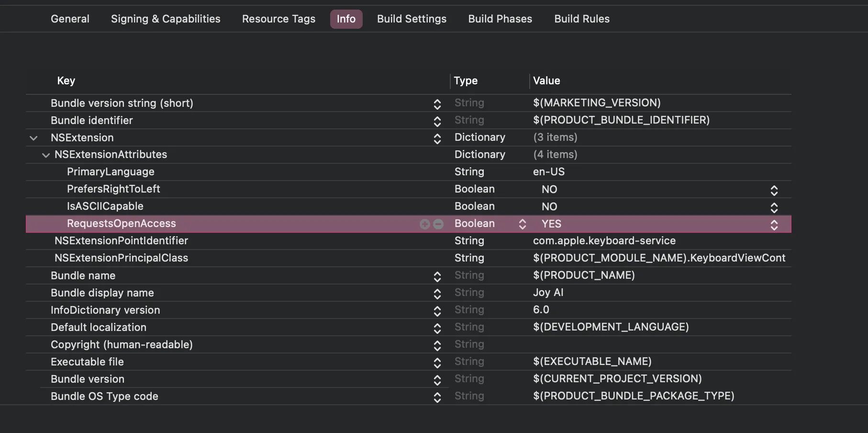This screenshot has width=868, height=433.
Task: Open key stepper for Executable file
Action: click(x=437, y=363)
